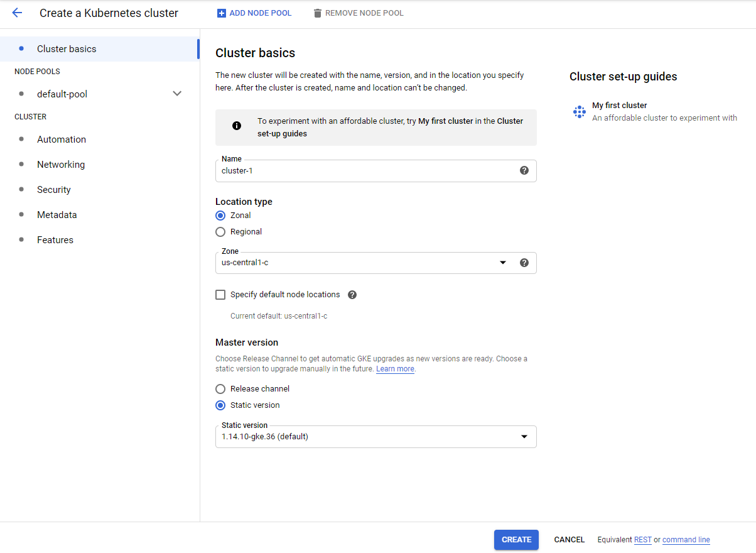Viewport: 756px width, 553px height.
Task: Select the Zonal radio button
Action: pos(220,216)
